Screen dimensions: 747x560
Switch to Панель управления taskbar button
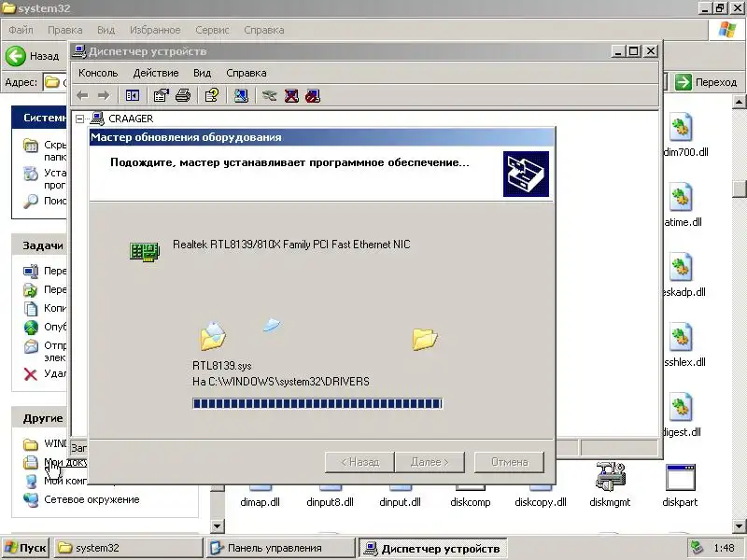coord(281,548)
